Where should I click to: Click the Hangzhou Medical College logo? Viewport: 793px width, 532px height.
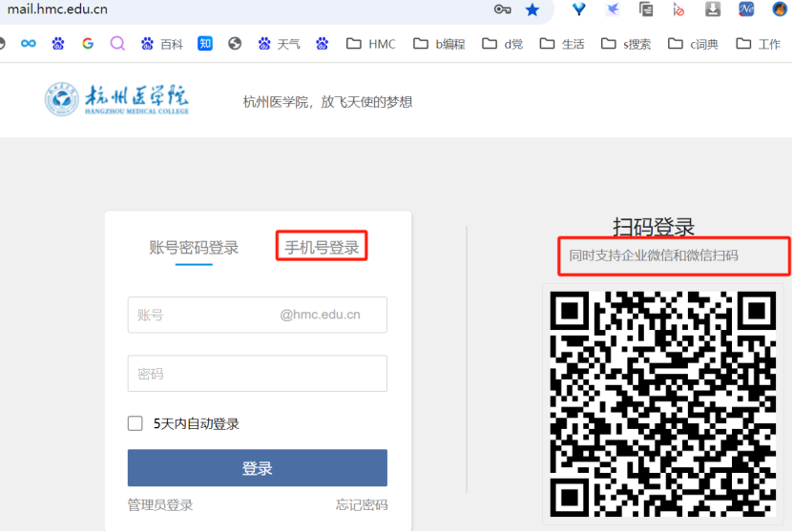pyautogui.click(x=116, y=99)
